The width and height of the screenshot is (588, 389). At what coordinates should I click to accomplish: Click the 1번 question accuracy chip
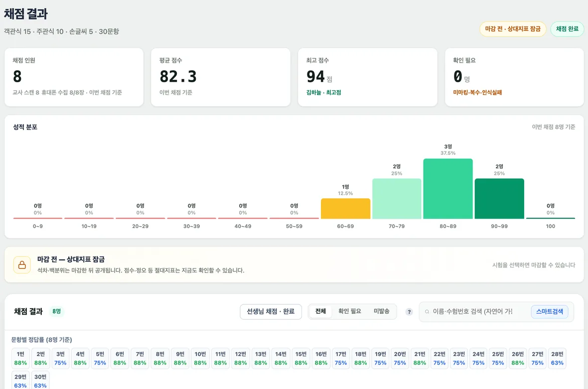tap(20, 358)
